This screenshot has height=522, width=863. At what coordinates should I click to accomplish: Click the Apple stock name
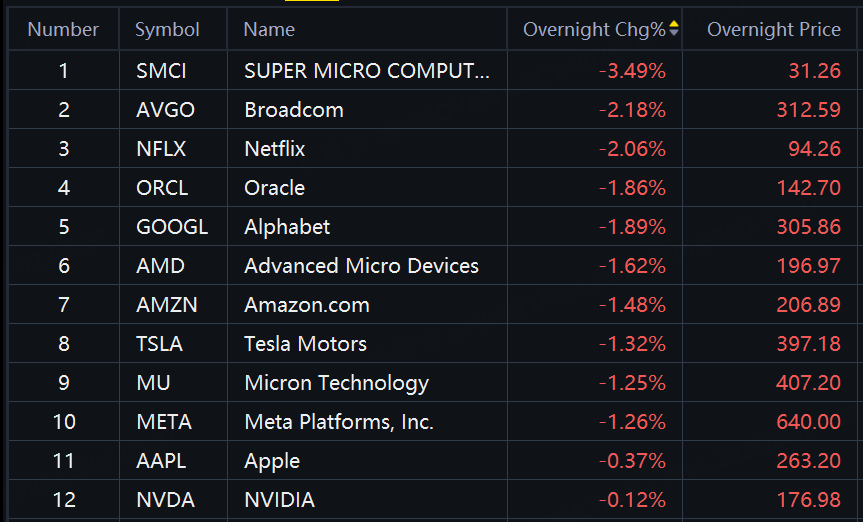[272, 461]
